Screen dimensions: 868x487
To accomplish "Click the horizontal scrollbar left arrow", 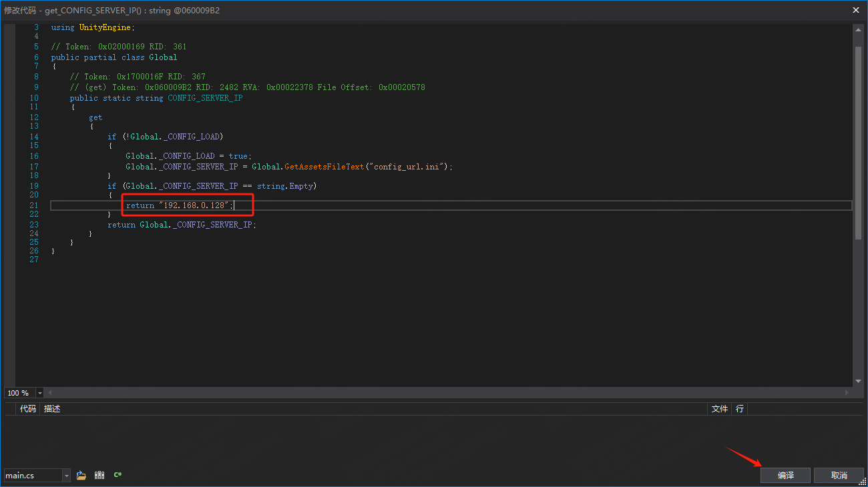I will (x=49, y=393).
